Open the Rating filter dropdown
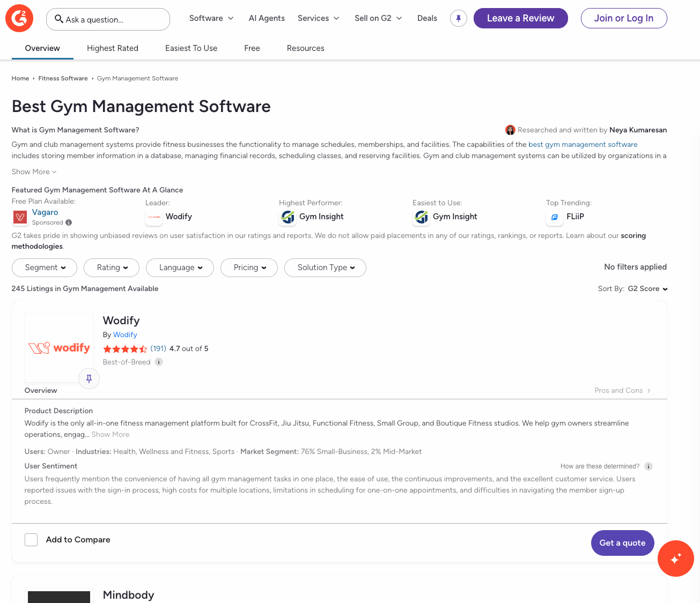Screen dimensions: 700x603 [x=112, y=267]
